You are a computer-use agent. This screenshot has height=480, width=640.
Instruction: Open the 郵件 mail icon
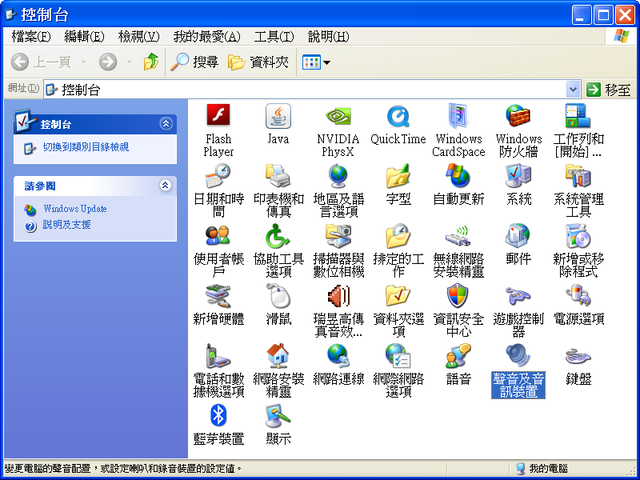(518, 236)
